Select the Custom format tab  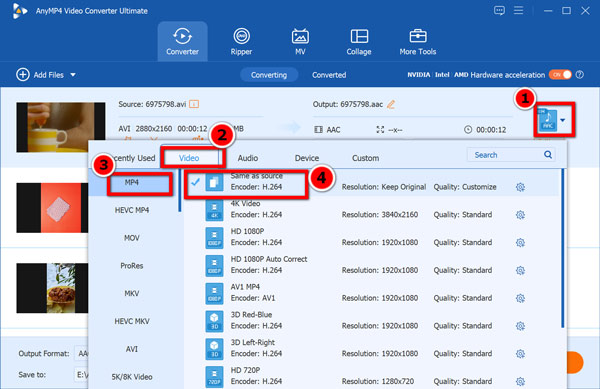point(365,158)
